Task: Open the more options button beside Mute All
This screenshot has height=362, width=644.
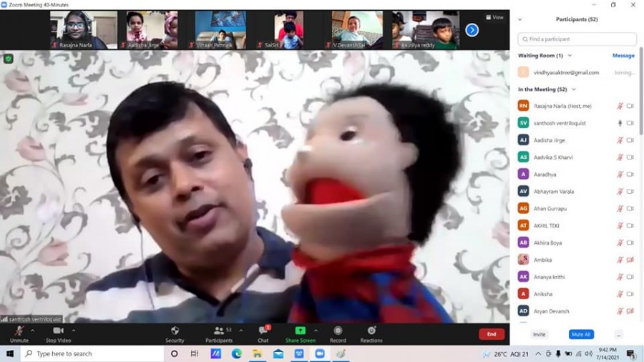Action: (x=618, y=335)
